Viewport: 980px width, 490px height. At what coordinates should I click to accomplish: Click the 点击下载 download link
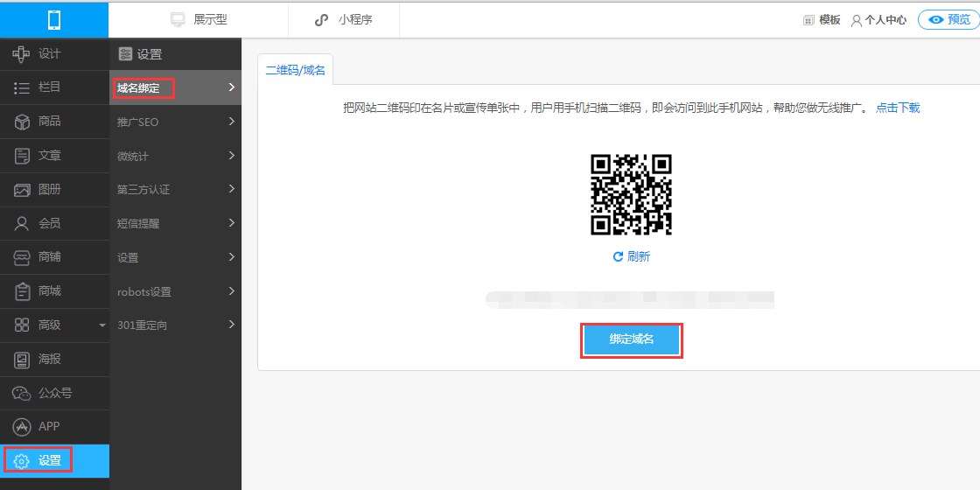coord(898,108)
